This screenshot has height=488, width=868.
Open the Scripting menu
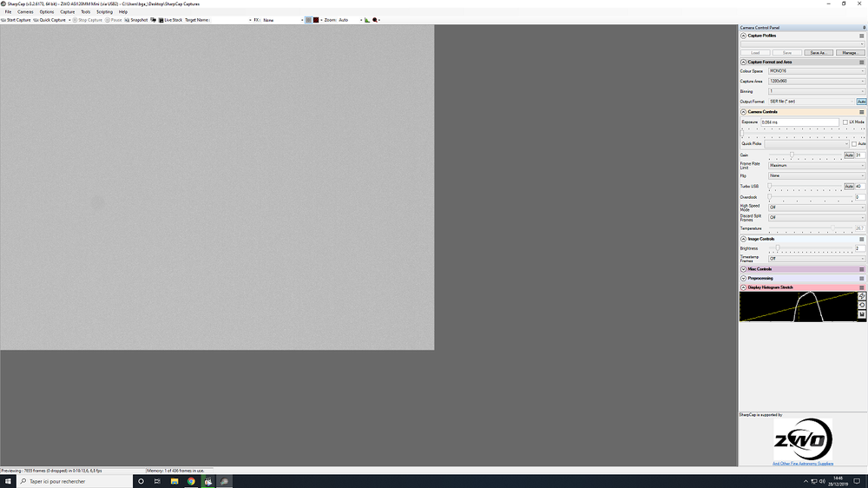point(105,11)
